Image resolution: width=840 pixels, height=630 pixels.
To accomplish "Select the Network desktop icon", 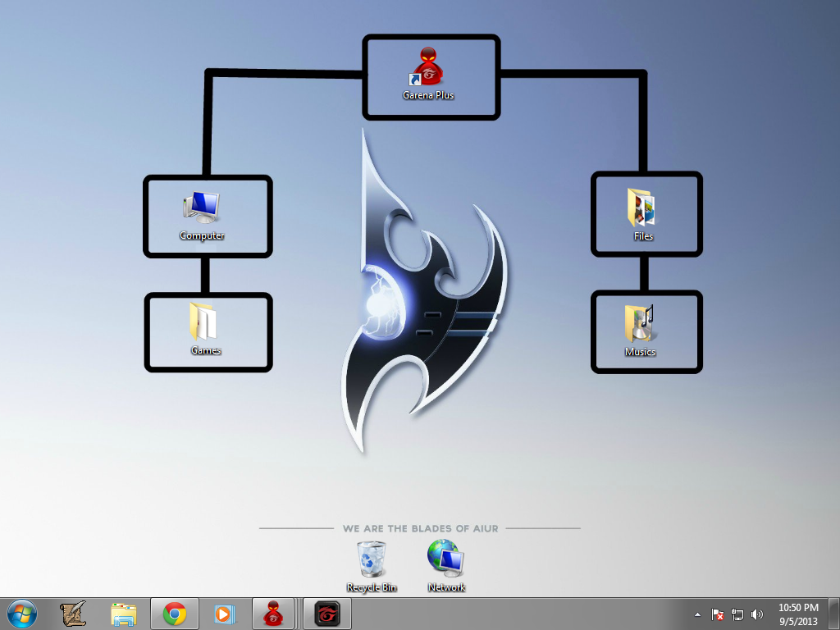I will point(445,566).
